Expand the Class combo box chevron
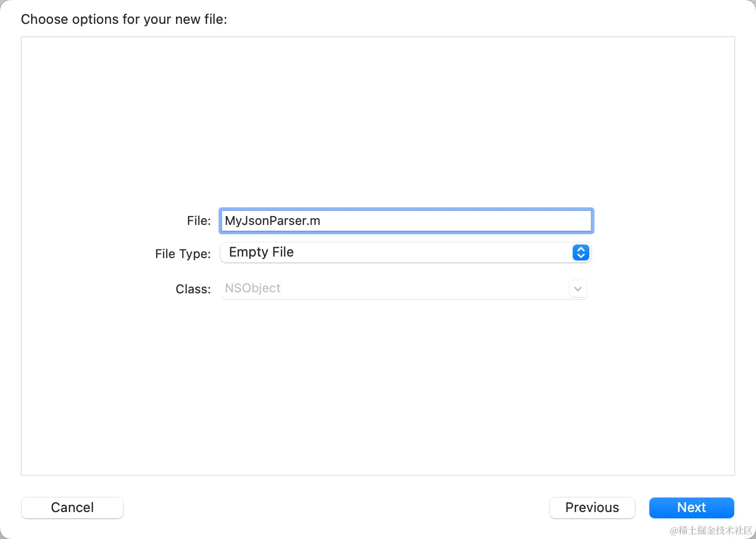This screenshot has height=539, width=756. tap(578, 289)
